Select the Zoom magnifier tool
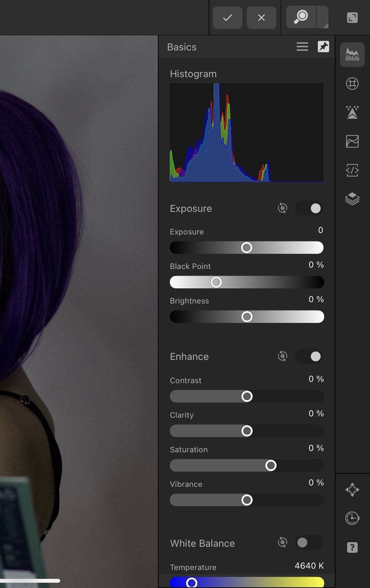This screenshot has width=370, height=588. pyautogui.click(x=301, y=17)
